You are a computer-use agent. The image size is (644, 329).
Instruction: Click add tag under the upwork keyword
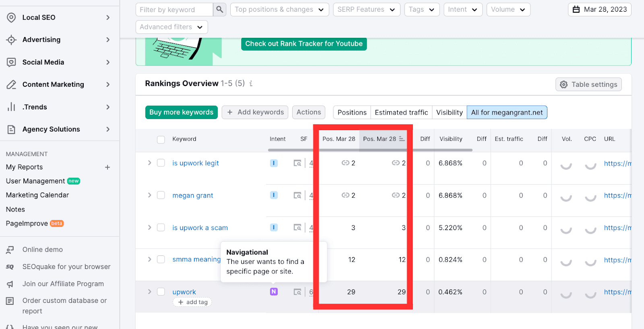coord(192,302)
